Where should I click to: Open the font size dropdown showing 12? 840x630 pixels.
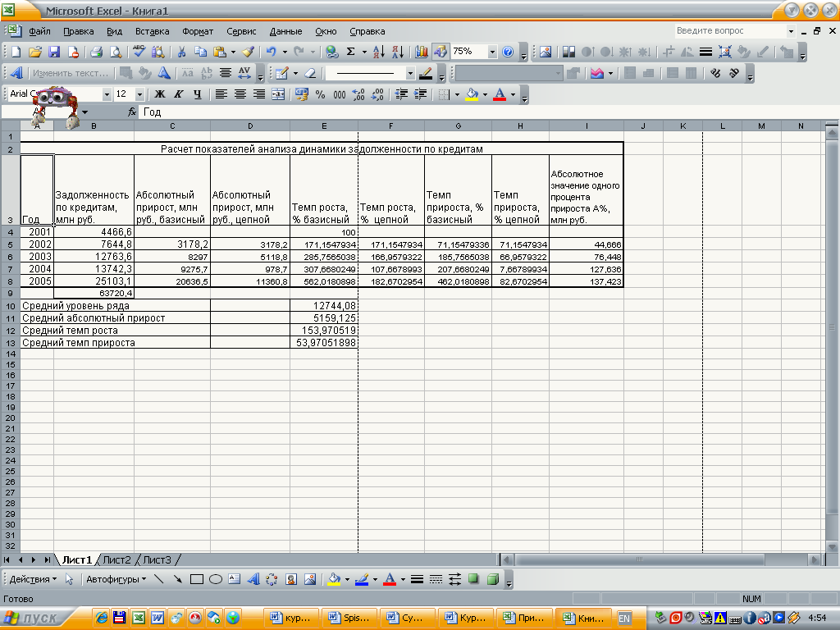tap(139, 94)
